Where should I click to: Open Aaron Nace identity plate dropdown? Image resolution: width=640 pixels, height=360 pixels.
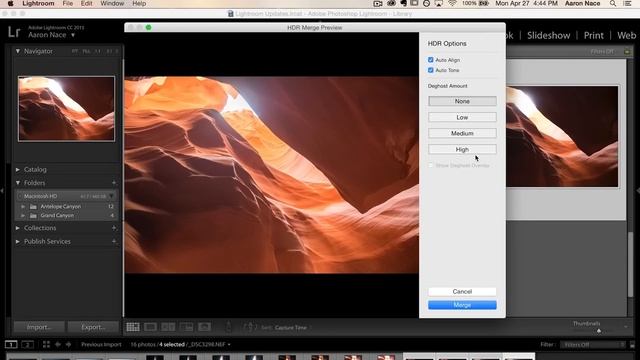pyautogui.click(x=73, y=35)
